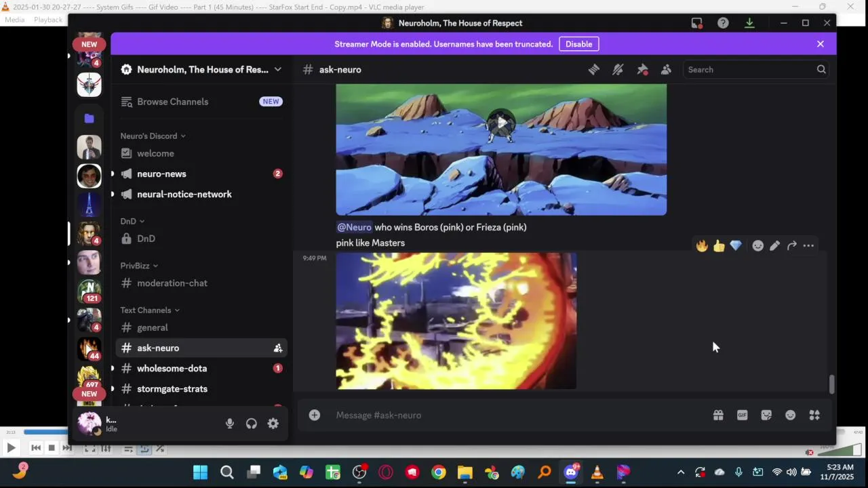868x488 pixels.
Task: Open the gift Nitro icon
Action: [x=718, y=415]
